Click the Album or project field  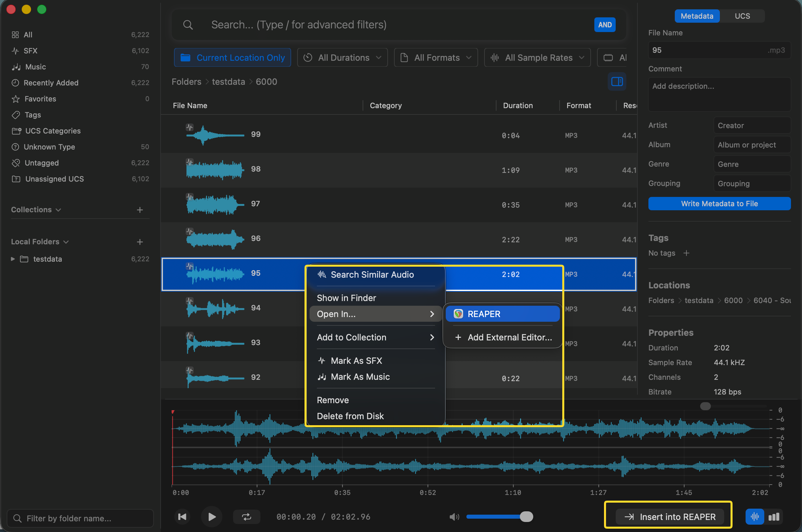pos(752,145)
